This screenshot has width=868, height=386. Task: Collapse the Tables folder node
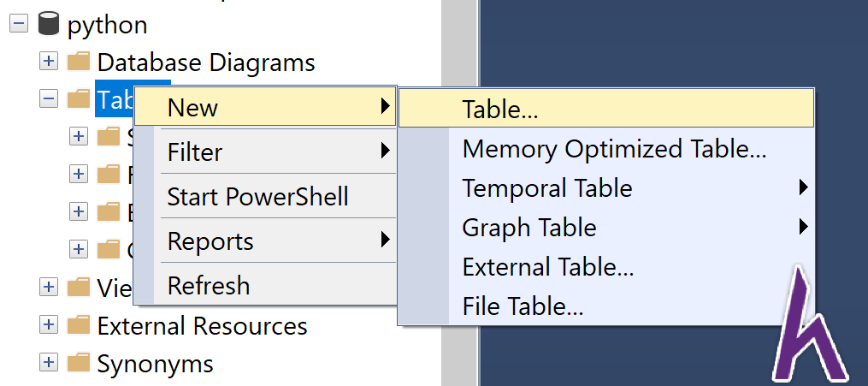pyautogui.click(x=49, y=98)
